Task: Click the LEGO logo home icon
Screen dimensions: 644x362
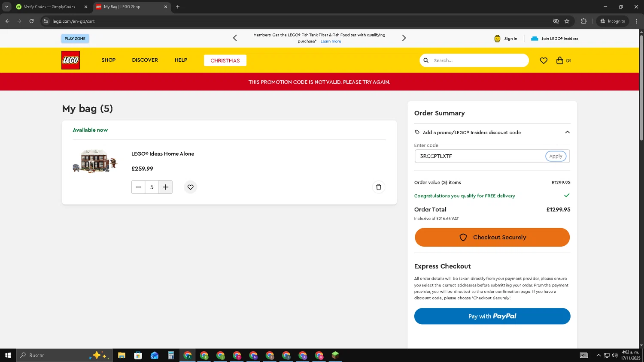Action: (70, 60)
